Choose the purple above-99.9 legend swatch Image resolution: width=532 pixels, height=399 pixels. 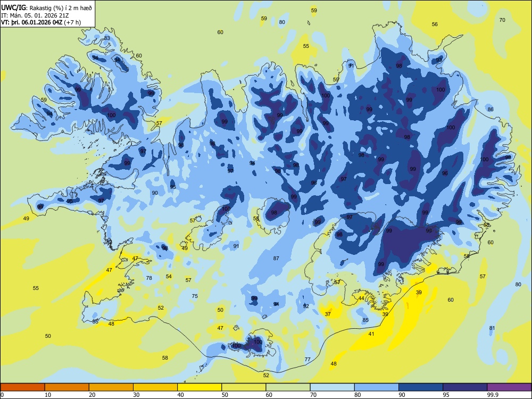pos(509,387)
